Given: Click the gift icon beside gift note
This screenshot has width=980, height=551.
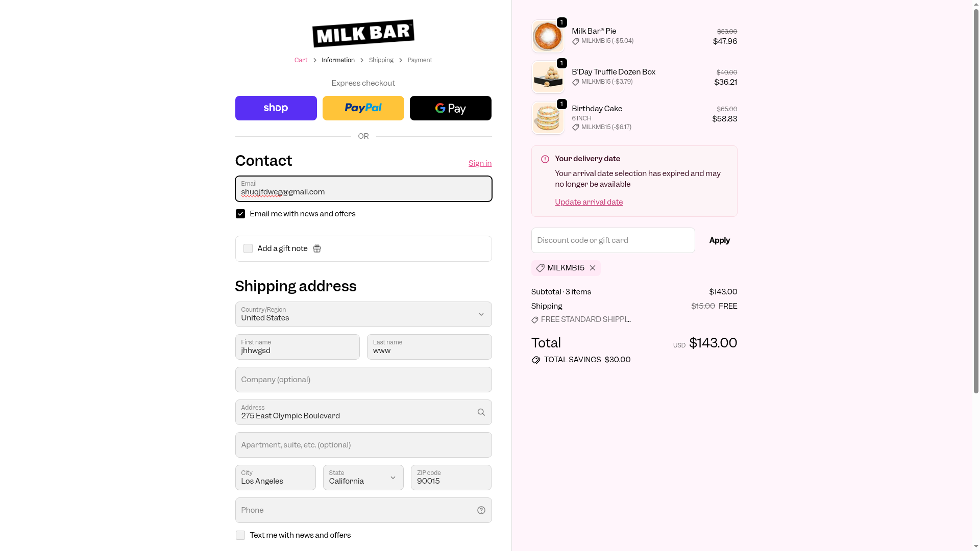Looking at the screenshot, I should point(317,248).
